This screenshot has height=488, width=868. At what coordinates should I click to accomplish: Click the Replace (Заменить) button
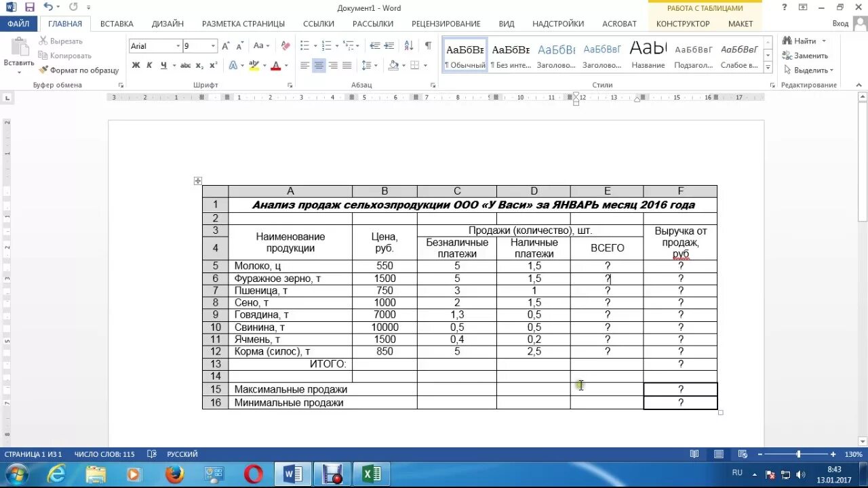click(x=805, y=56)
